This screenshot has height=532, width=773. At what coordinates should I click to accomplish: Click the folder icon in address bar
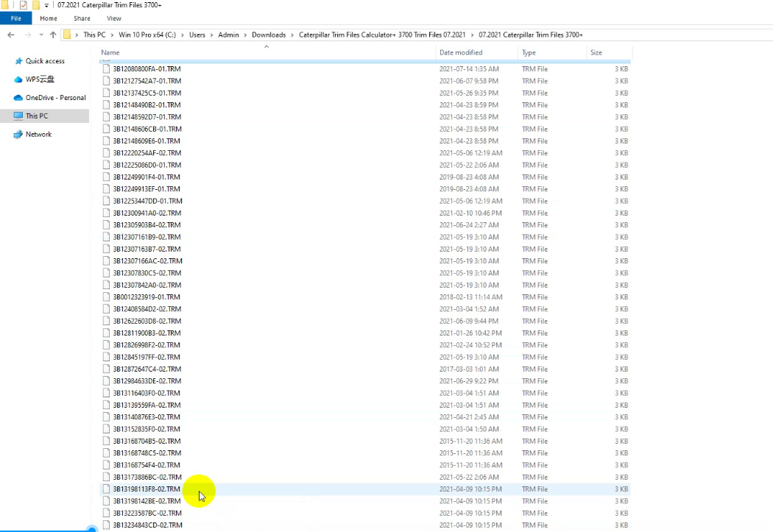pos(67,35)
